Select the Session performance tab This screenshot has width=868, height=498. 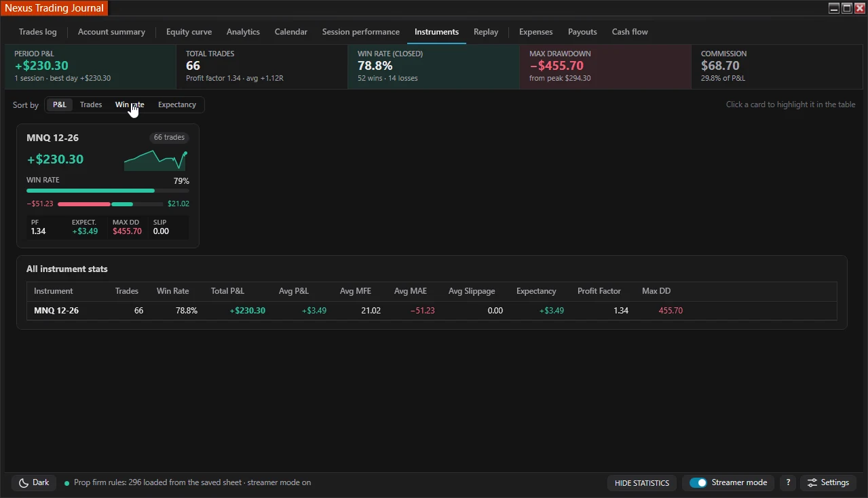(361, 32)
